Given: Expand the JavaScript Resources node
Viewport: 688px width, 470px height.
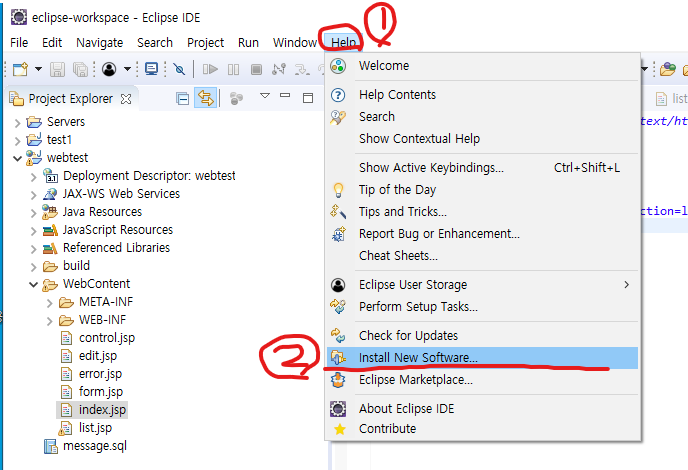Looking at the screenshot, I should [34, 231].
